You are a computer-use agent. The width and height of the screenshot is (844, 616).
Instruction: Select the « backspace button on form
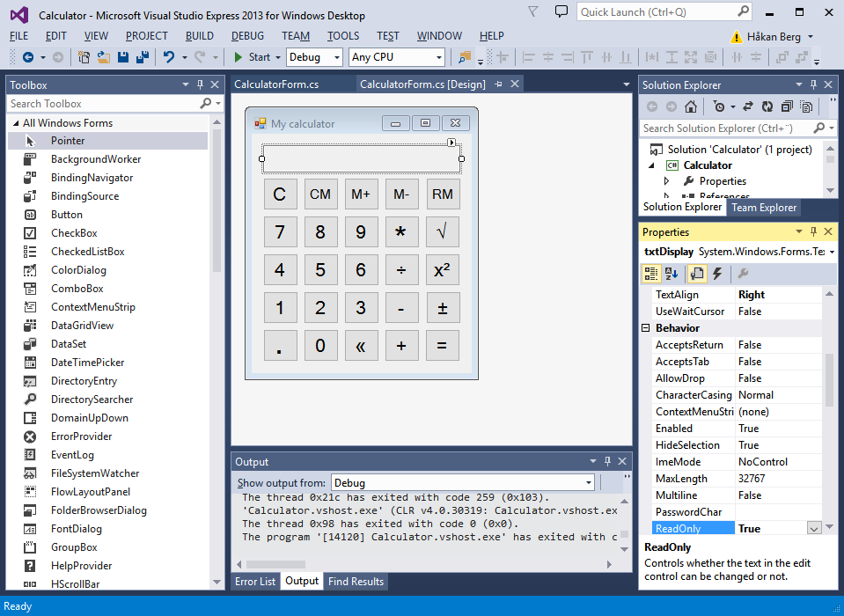click(361, 345)
